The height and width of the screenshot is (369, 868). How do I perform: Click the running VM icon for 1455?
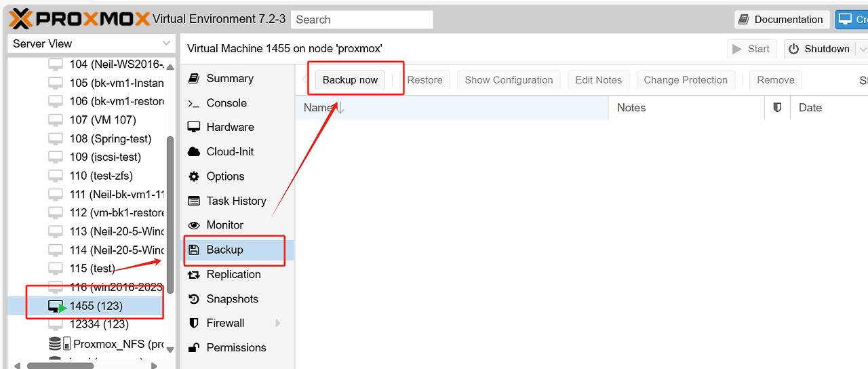tap(57, 306)
